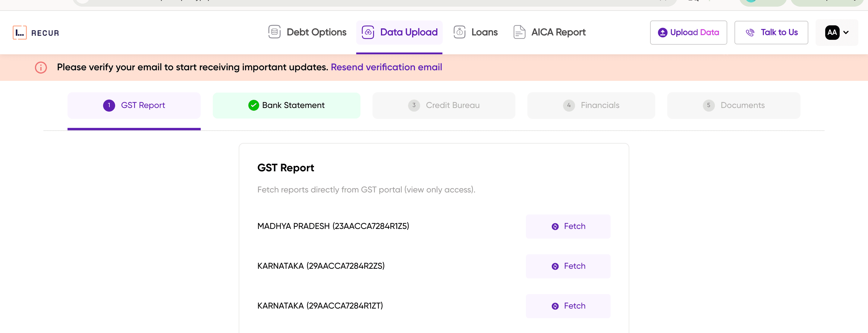868x333 pixels.
Task: Switch to the Bank Statement tab
Action: pos(286,105)
